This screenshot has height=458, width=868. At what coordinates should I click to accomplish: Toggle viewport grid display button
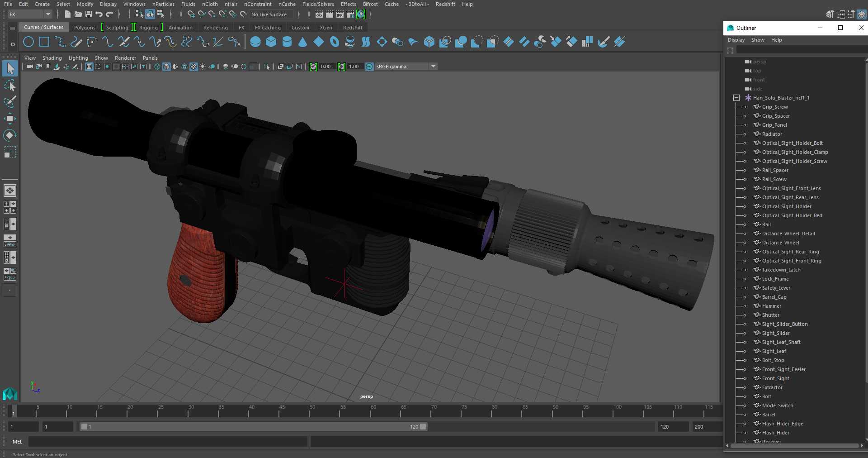point(89,67)
